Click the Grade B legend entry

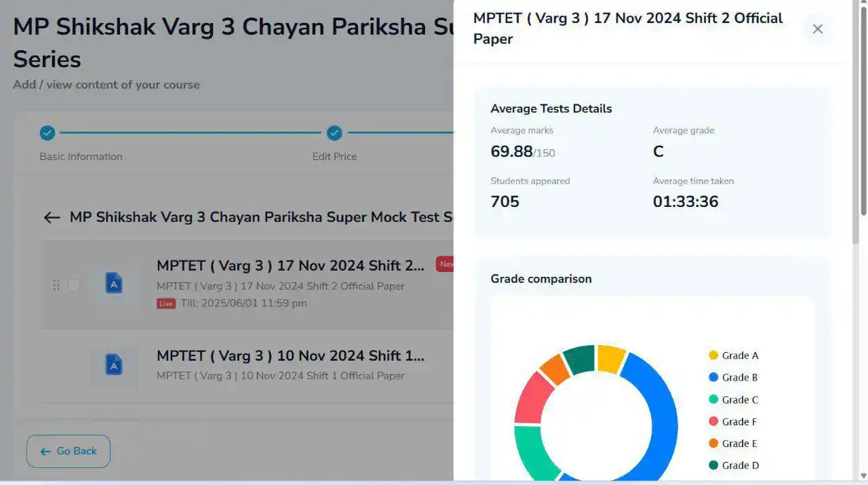(x=734, y=377)
